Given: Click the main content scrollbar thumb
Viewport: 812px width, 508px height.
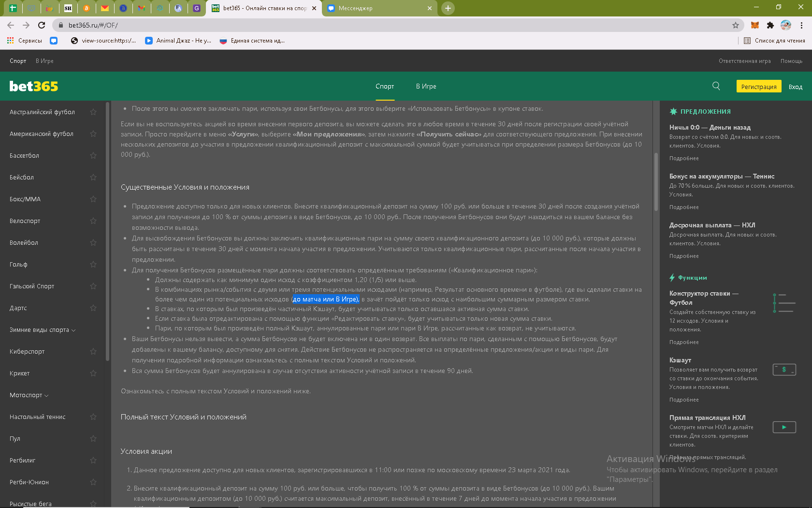Looking at the screenshot, I should click(656, 181).
